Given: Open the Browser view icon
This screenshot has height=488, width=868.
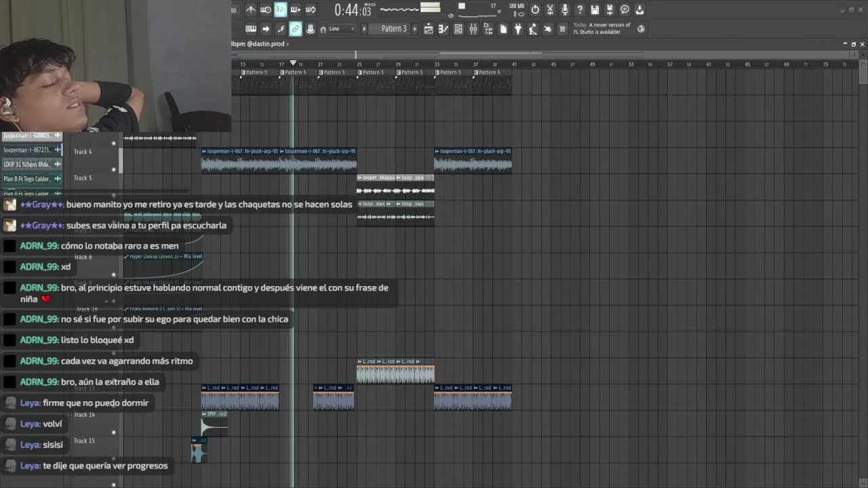Looking at the screenshot, I should (x=488, y=28).
